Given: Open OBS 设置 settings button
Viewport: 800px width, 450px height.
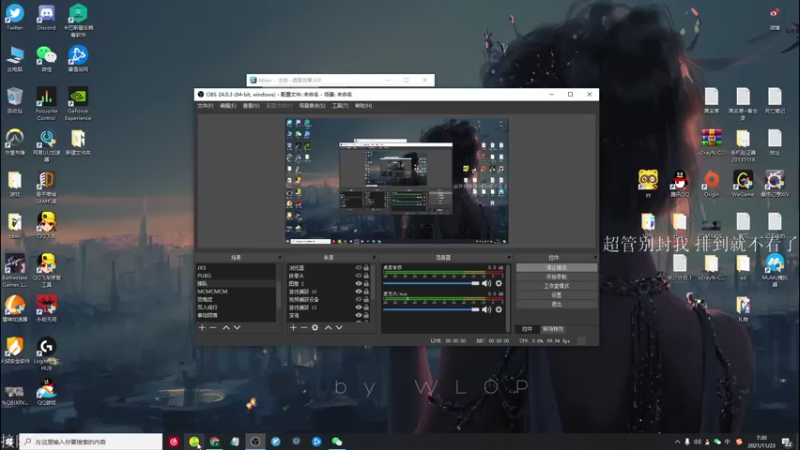Looking at the screenshot, I should [x=556, y=295].
